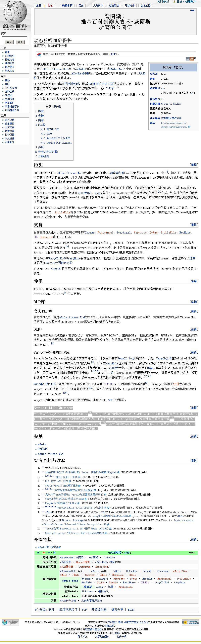The height and width of the screenshot is (644, 201).
Task: Click the 搜索 button in the sidebar
Action: point(20,42)
